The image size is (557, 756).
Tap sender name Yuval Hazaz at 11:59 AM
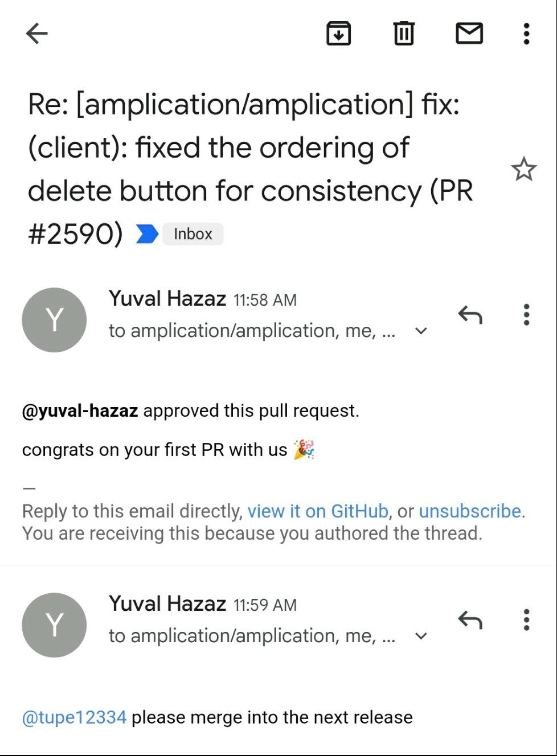(167, 604)
